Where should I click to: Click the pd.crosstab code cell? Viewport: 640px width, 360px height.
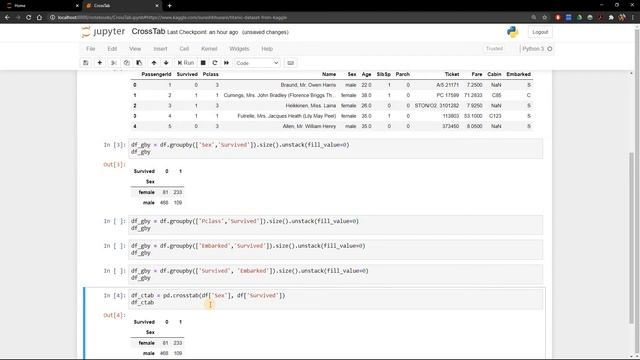[x=336, y=299]
